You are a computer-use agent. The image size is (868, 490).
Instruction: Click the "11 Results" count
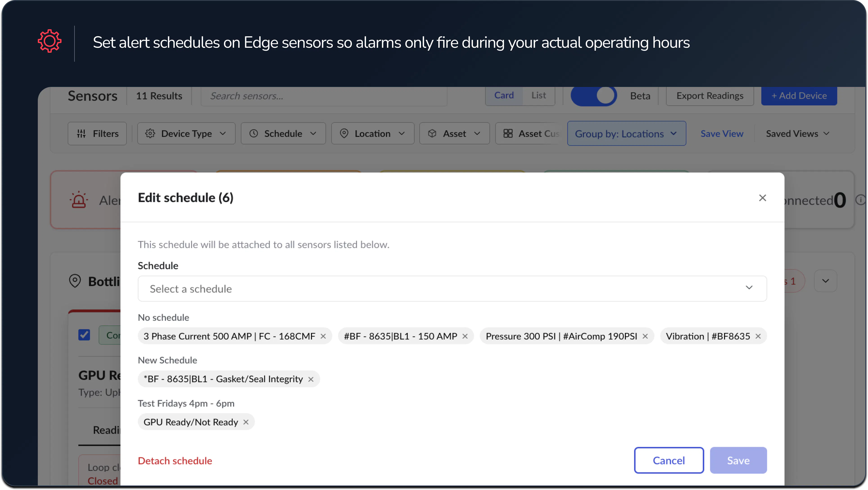point(159,96)
